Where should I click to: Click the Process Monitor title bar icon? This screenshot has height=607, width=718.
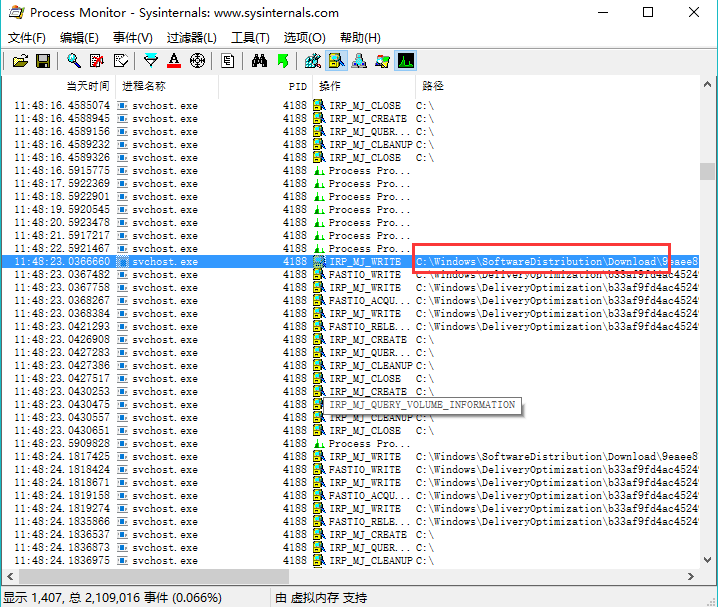point(16,12)
